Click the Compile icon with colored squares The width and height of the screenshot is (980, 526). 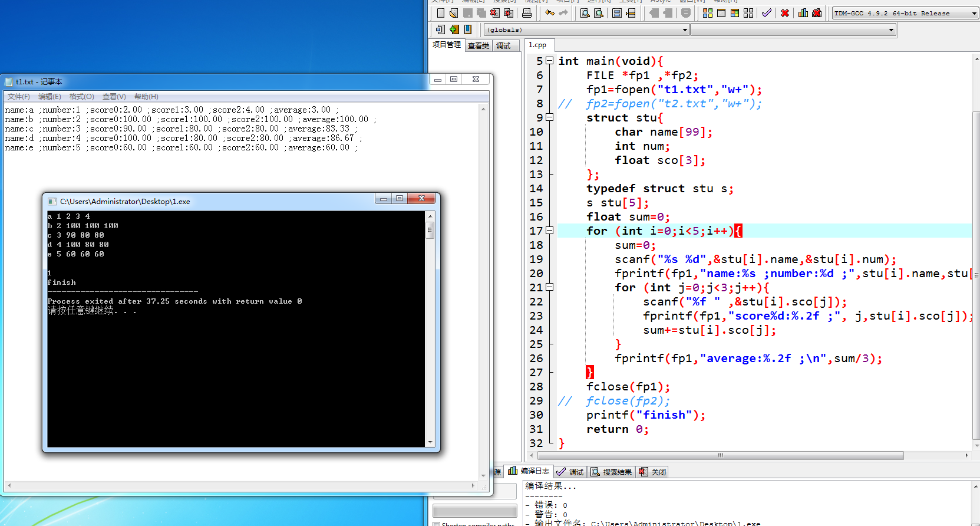tap(708, 13)
